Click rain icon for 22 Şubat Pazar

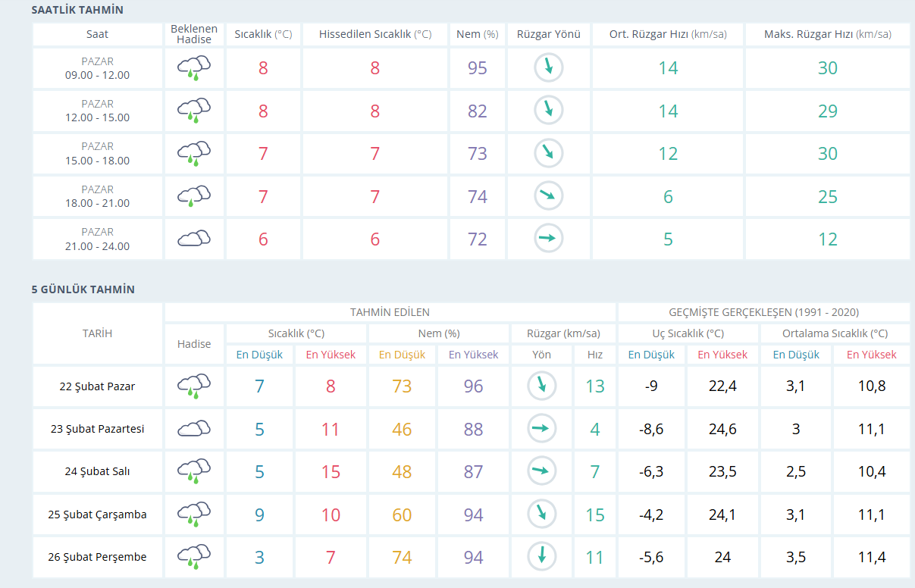coord(194,386)
